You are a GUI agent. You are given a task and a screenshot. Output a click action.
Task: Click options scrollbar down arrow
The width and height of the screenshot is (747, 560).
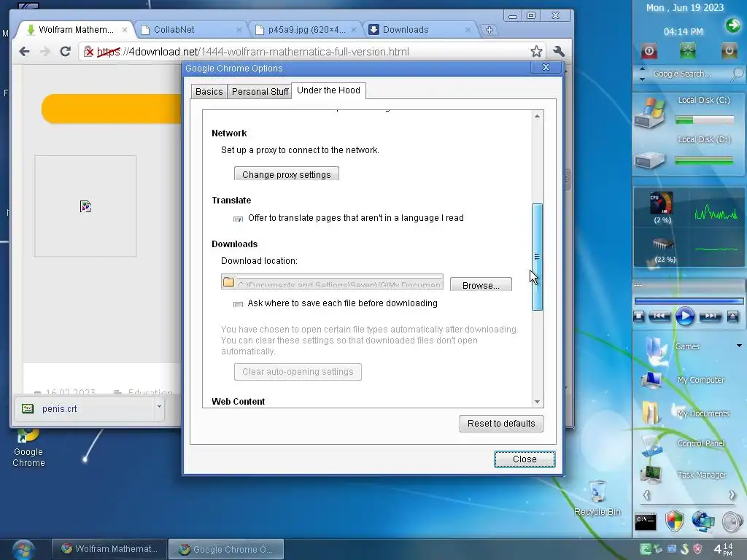click(537, 402)
